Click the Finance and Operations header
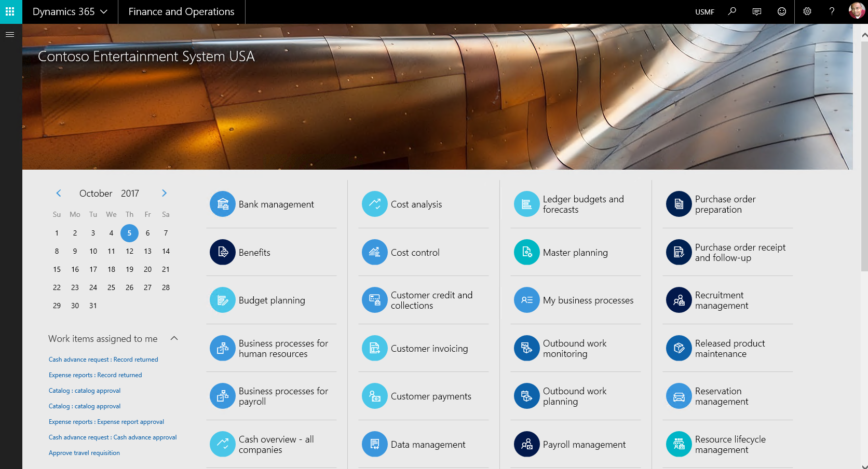This screenshot has width=868, height=469. coord(181,11)
